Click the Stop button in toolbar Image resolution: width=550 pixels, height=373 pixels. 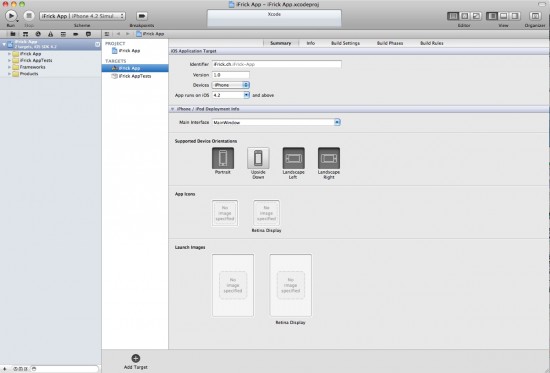tap(29, 16)
